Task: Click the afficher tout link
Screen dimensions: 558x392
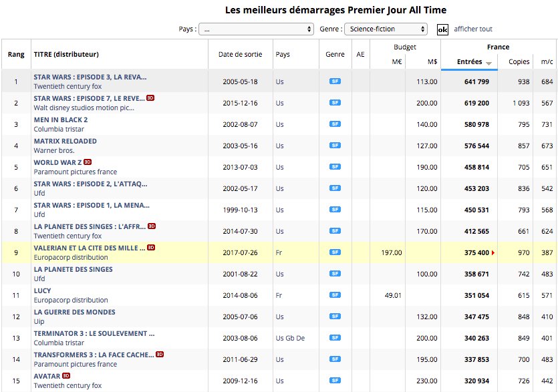Action: [x=473, y=29]
